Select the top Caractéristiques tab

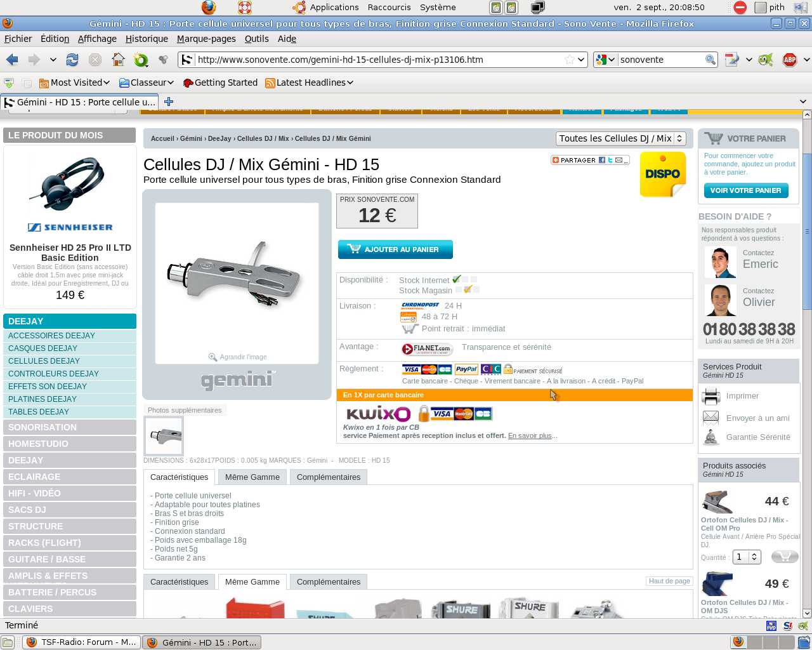click(179, 477)
